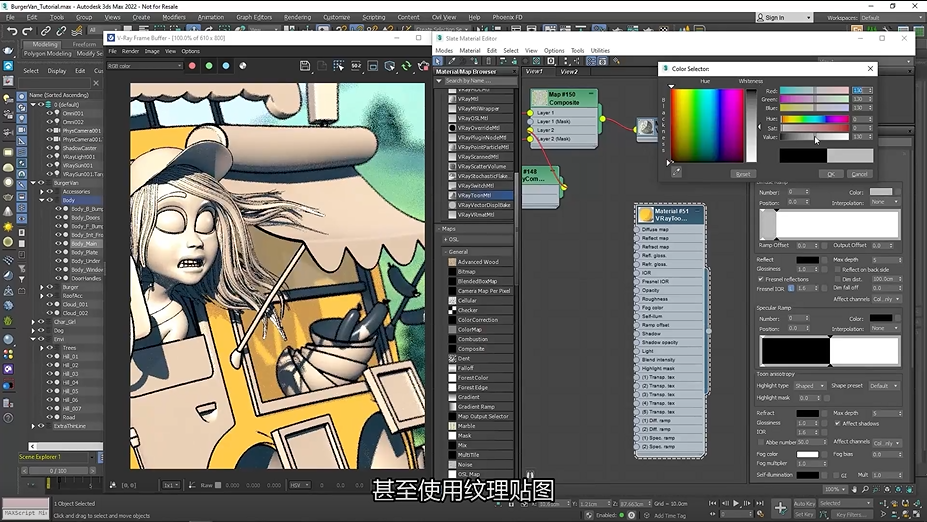Click the Redo arrow in main toolbar
Image resolution: width=927 pixels, height=522 pixels.
coord(27,31)
